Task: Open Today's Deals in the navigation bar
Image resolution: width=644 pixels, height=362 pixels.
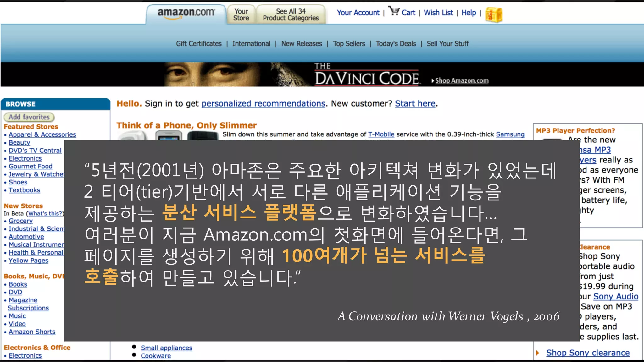Action: point(396,44)
